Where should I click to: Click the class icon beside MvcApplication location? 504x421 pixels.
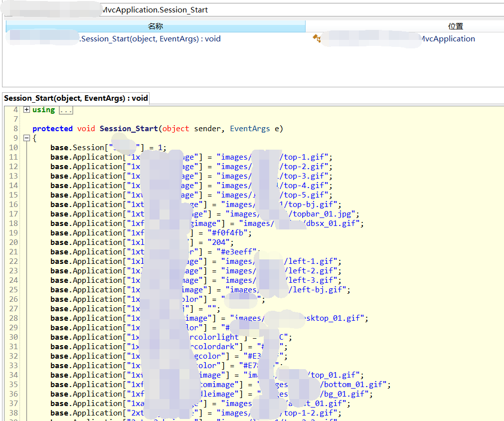pos(316,39)
